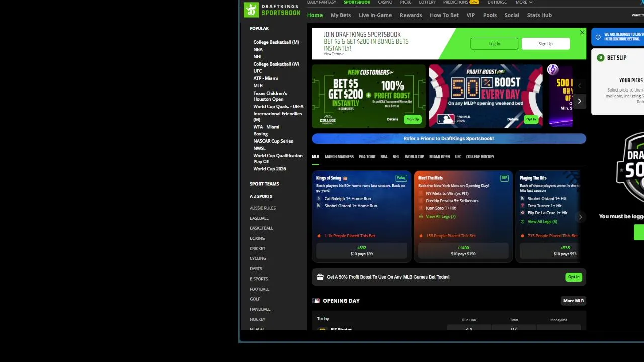The image size is (644, 362).
Task: Show next featured parlay cards arrow
Action: pos(580,217)
